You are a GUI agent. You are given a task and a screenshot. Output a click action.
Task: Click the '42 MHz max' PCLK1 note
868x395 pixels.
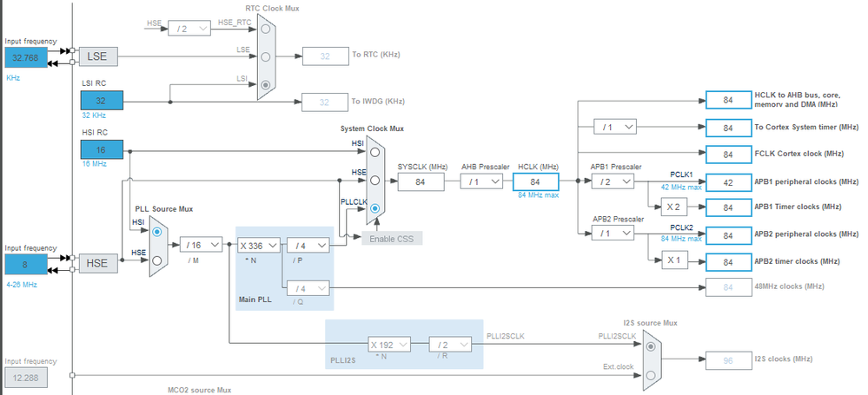(x=681, y=187)
